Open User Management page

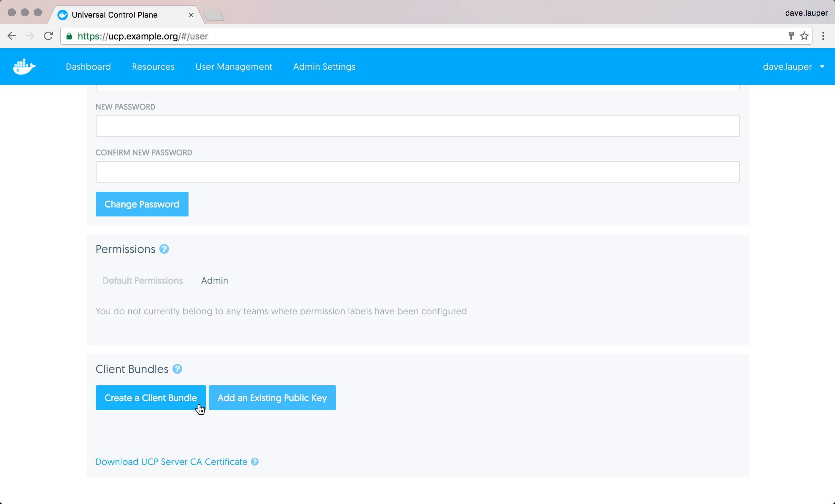(234, 67)
